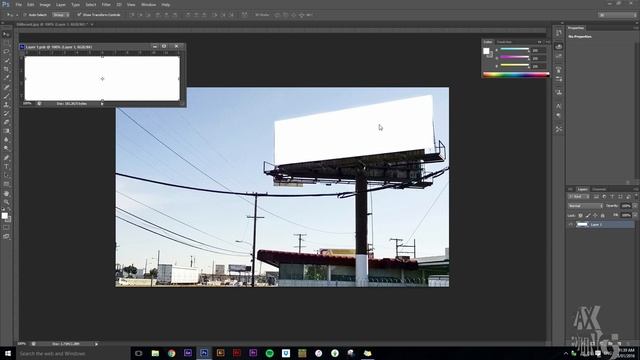The width and height of the screenshot is (640, 360).
Task: Select the Brush tool
Action: coord(6,96)
